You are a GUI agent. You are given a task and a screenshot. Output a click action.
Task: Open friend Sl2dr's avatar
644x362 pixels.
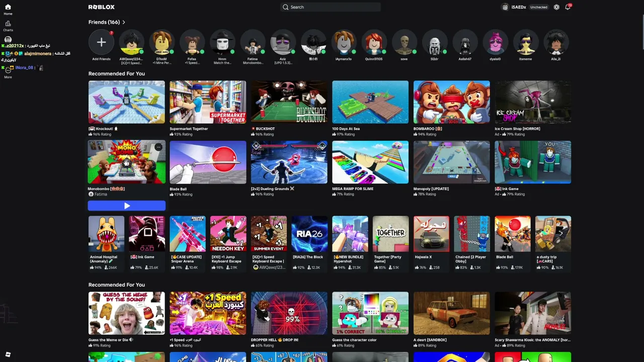click(434, 43)
